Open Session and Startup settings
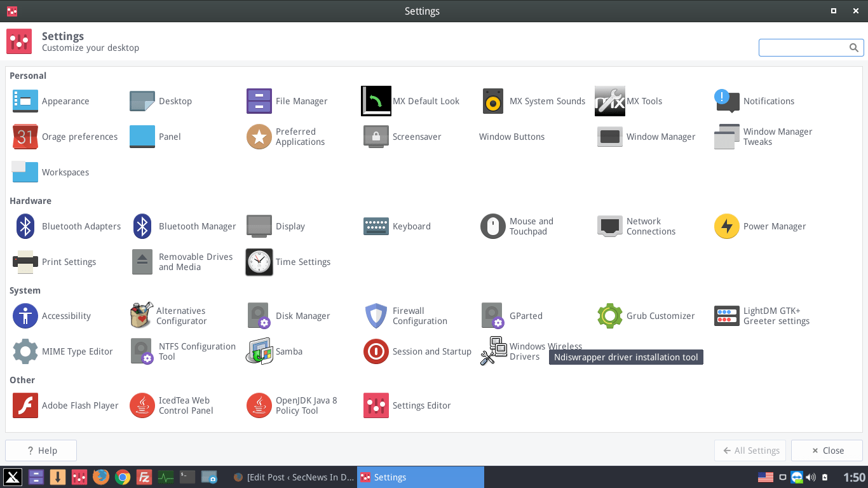Image resolution: width=868 pixels, height=488 pixels. (x=376, y=351)
